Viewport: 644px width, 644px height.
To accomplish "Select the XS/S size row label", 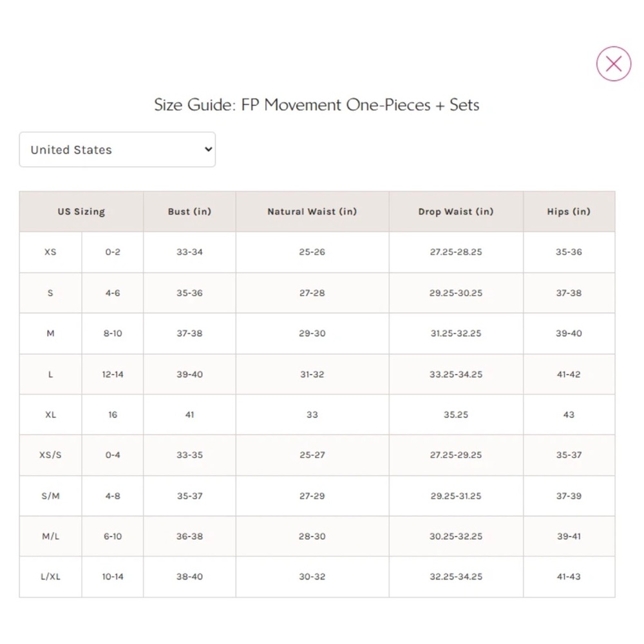I will (50, 455).
